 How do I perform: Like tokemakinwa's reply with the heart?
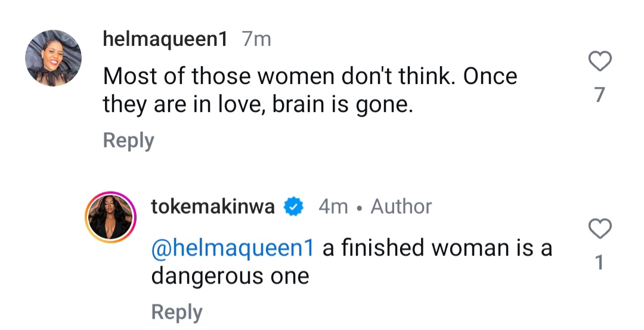tap(600, 229)
